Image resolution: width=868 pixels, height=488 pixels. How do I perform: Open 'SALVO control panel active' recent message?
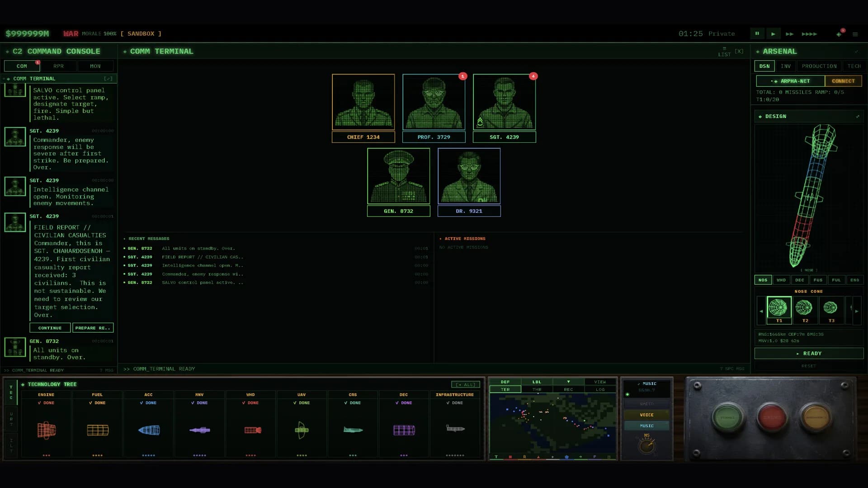click(276, 282)
